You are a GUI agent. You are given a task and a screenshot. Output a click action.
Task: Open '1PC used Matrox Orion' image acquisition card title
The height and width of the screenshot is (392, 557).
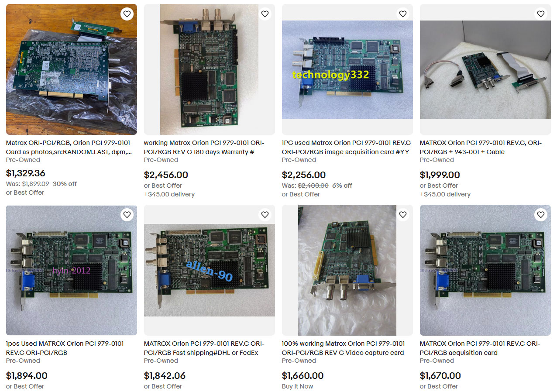pyautogui.click(x=346, y=147)
